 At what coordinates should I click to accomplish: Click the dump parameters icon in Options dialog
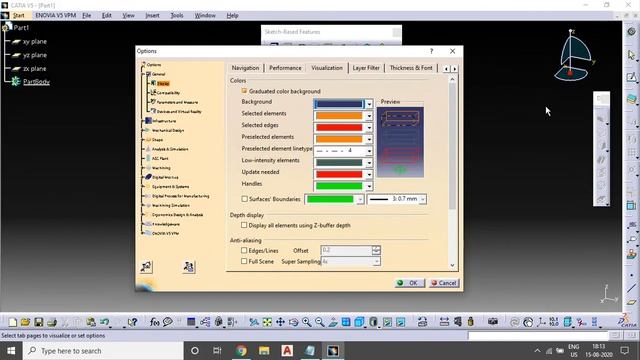[x=188, y=267]
